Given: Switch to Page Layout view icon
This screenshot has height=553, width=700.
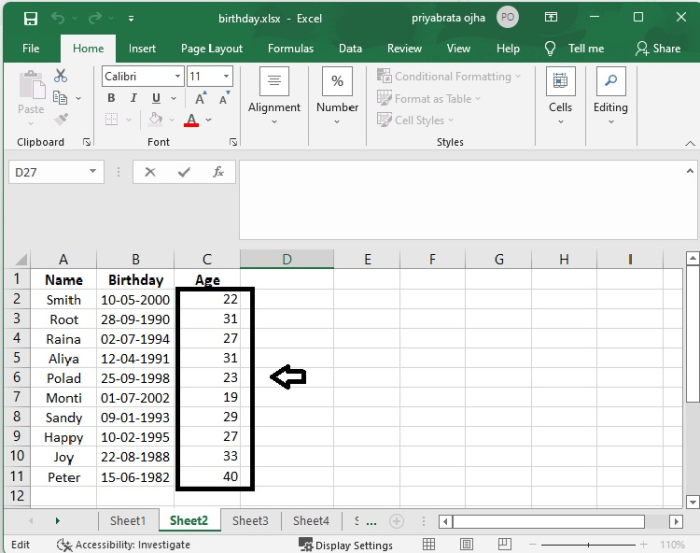Looking at the screenshot, I should pos(467,544).
